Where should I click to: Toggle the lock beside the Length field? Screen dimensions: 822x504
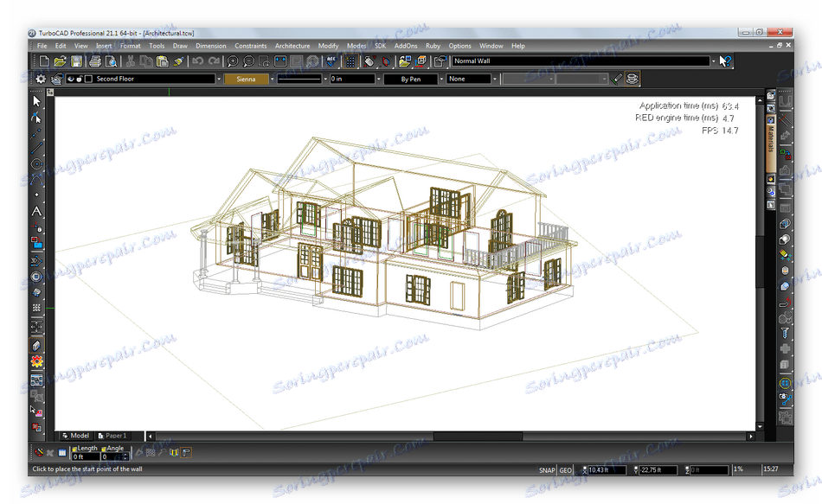tap(74, 448)
